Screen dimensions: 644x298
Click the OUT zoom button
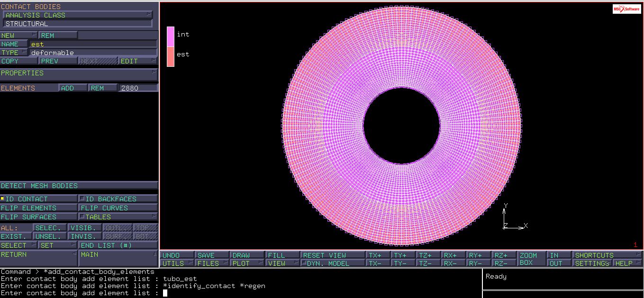[x=558, y=263]
